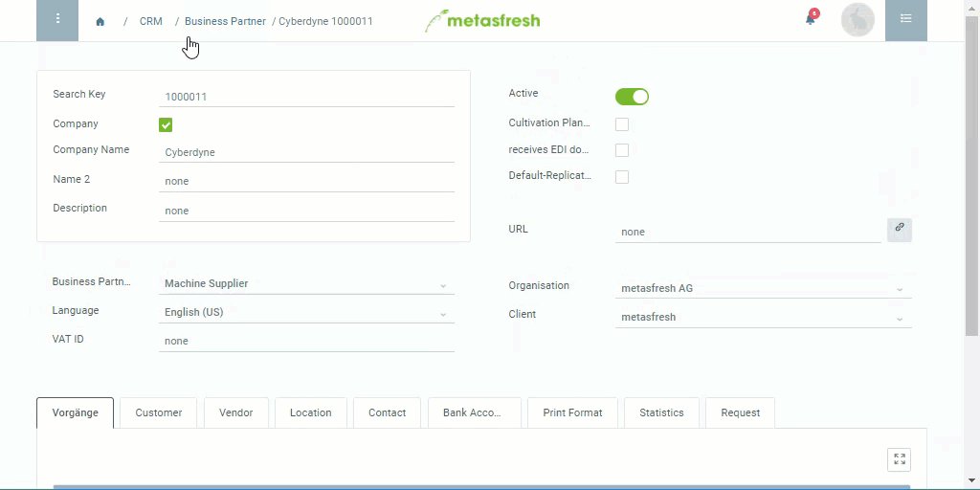Switch to the Request tab
980x490 pixels.
point(740,412)
